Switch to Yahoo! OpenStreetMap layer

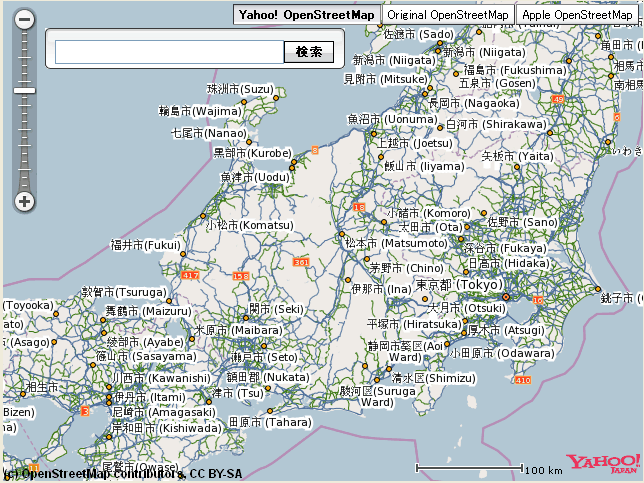coord(306,15)
